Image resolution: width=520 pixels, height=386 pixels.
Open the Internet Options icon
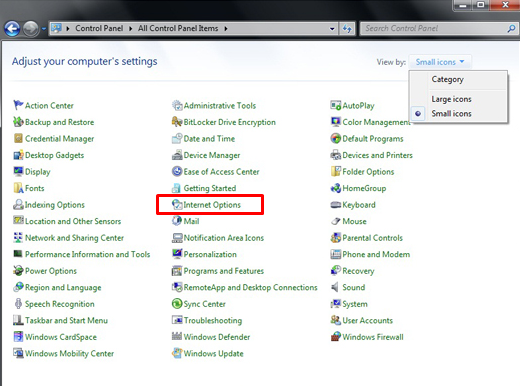[177, 204]
